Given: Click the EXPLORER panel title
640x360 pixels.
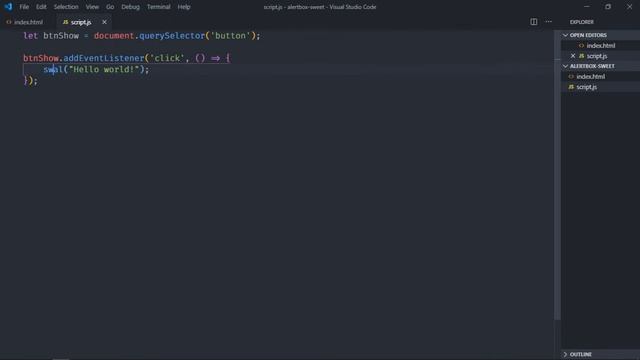Looking at the screenshot, I should [x=582, y=22].
